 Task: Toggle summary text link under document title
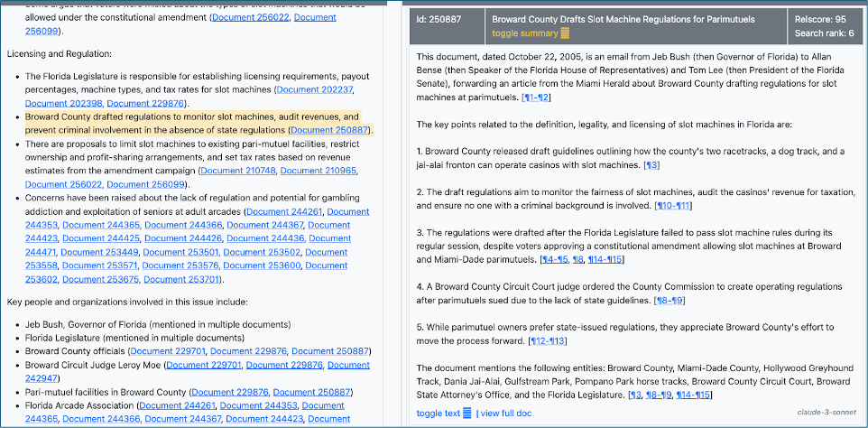524,33
